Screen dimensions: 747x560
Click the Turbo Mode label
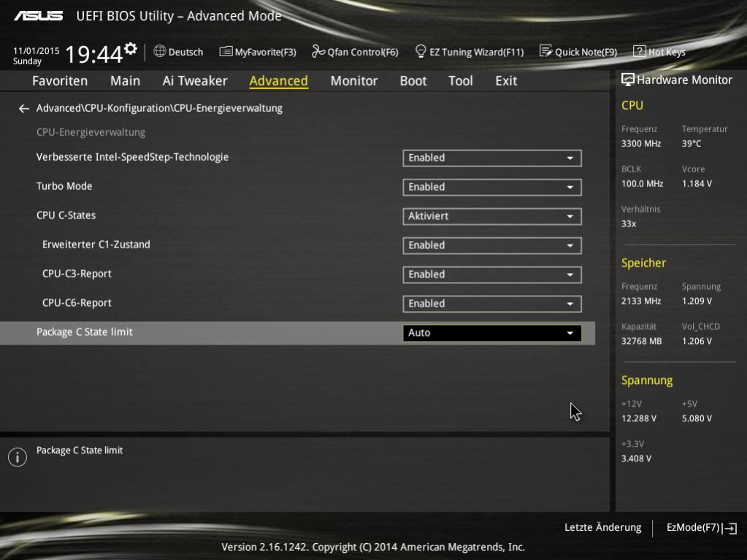[64, 186]
